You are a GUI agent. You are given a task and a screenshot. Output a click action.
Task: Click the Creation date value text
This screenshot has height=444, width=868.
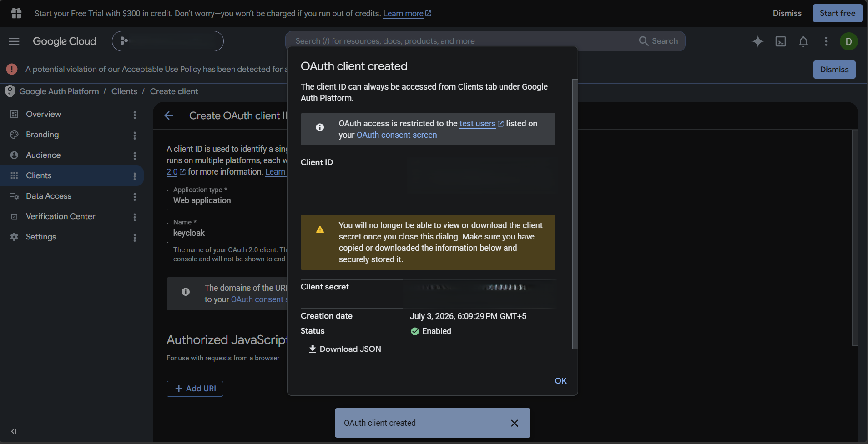(468, 316)
